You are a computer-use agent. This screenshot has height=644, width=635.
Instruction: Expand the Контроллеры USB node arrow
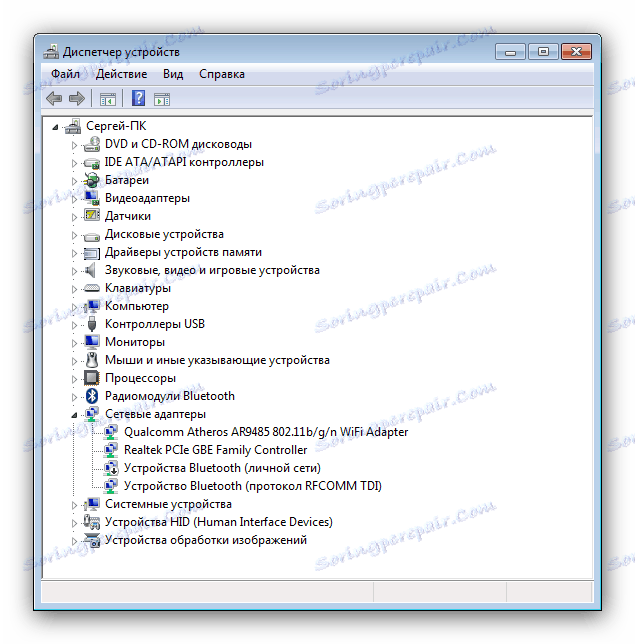point(74,325)
